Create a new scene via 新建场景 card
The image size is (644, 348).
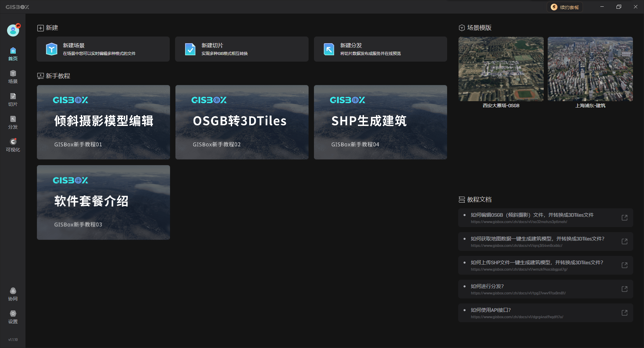point(103,49)
